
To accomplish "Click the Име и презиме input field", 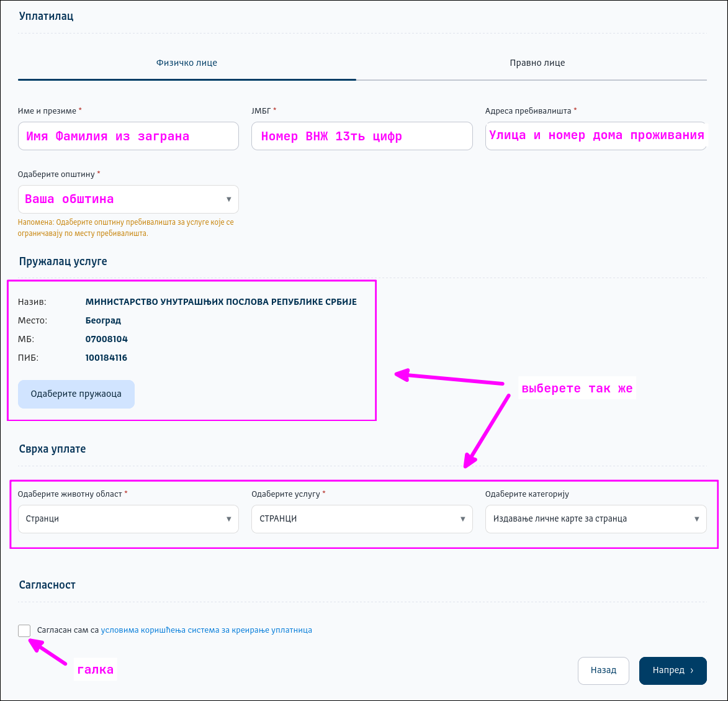I will (x=128, y=136).
